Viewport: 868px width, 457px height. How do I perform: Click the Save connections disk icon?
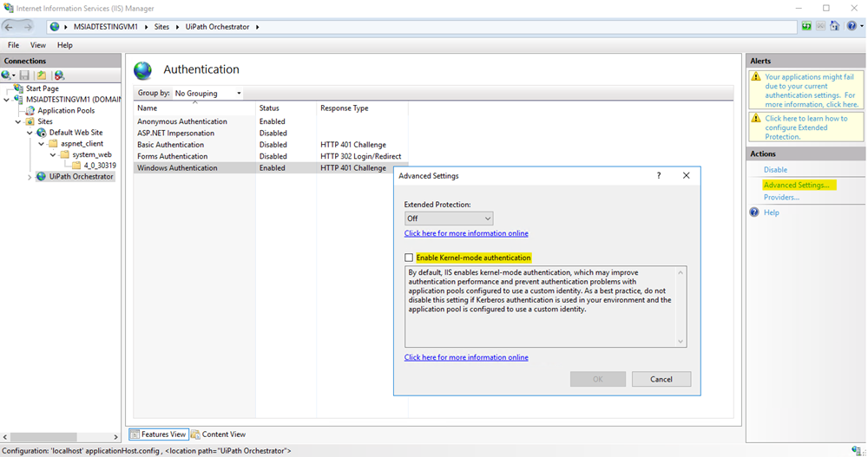(x=24, y=75)
